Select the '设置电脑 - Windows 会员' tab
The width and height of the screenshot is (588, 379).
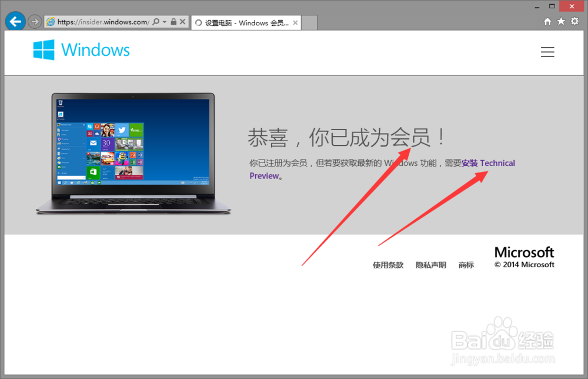(x=246, y=23)
